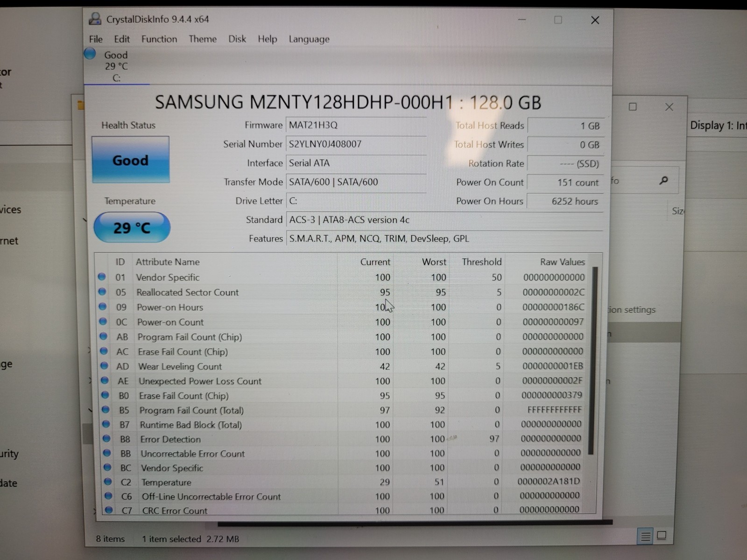Click the CrystalDiskInfo title bar app icon
The width and height of the screenshot is (747, 560).
95,19
